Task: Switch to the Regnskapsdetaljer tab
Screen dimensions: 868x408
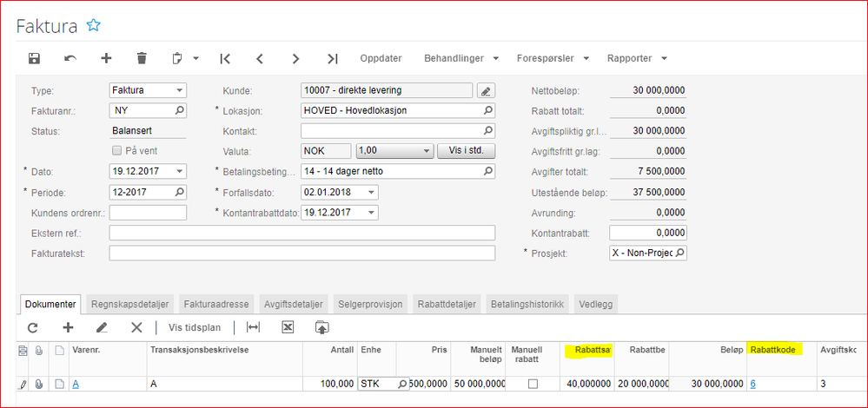Action: 131,304
